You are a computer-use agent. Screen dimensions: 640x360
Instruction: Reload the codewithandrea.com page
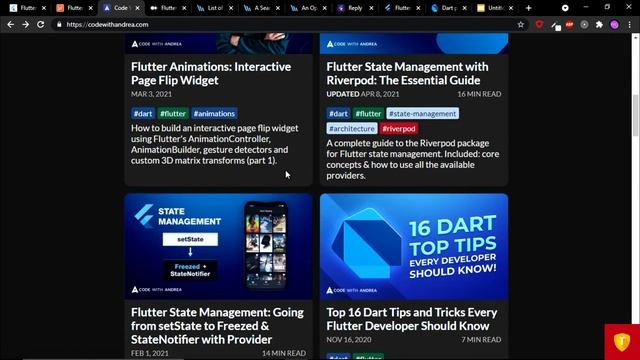(x=40, y=24)
